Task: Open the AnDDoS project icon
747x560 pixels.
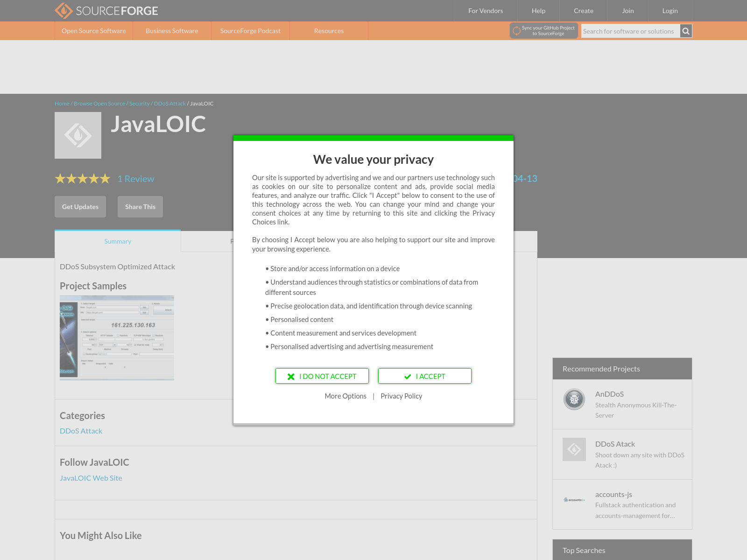Action: coord(574,399)
